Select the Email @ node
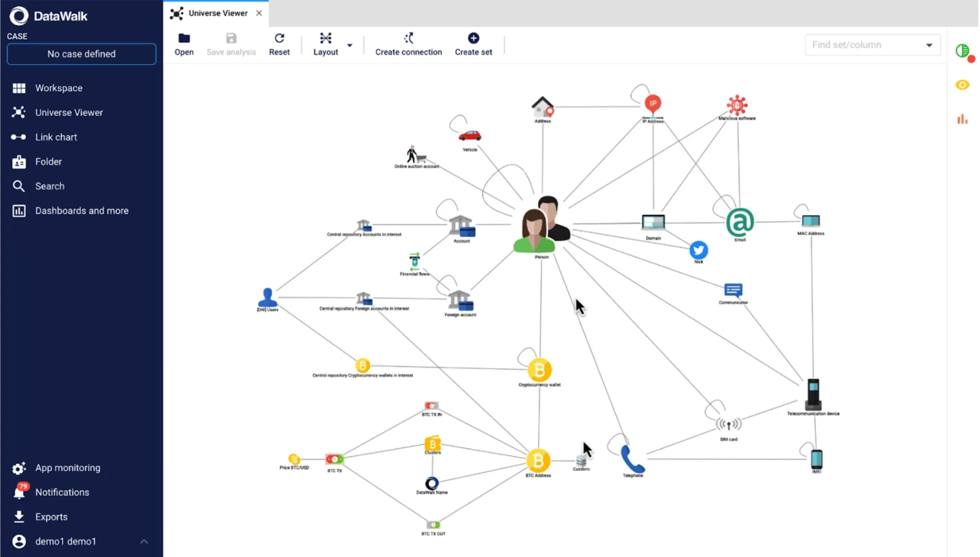Viewport: 980px width, 557px height. click(739, 224)
